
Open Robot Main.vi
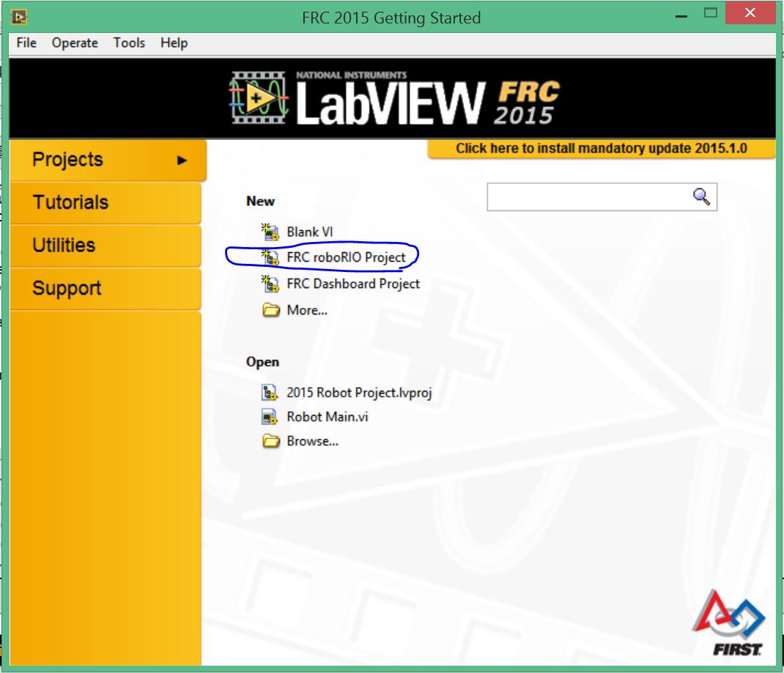(328, 417)
